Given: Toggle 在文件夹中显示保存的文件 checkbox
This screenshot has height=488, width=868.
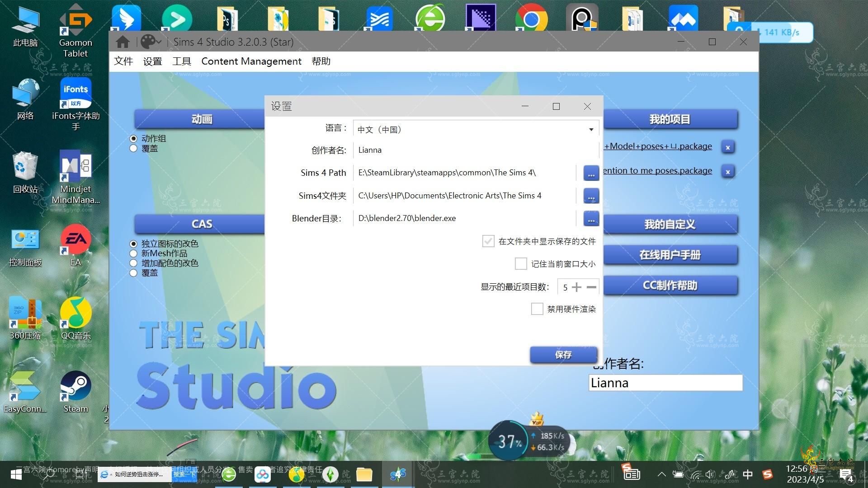Looking at the screenshot, I should pyautogui.click(x=488, y=241).
